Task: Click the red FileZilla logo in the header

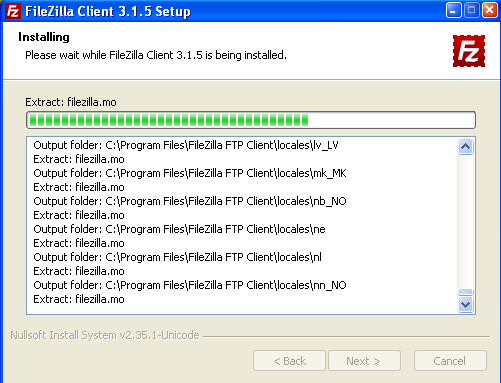Action: [x=469, y=51]
